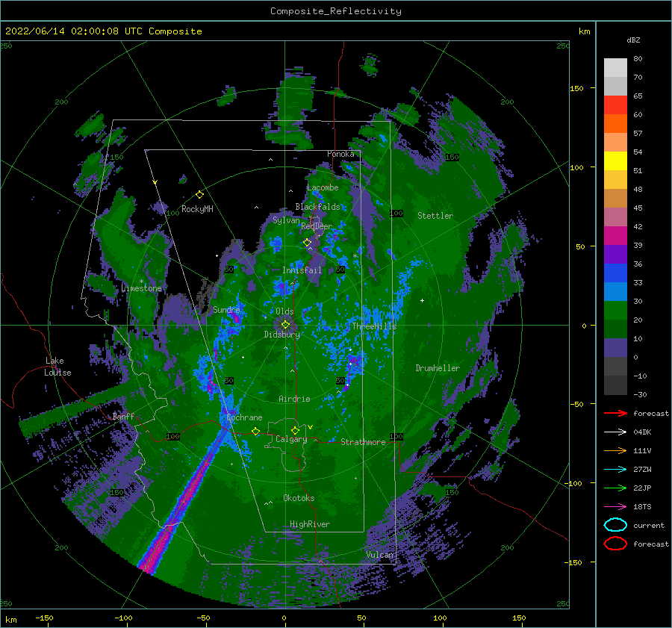Click the red forecast ellipse icon

[x=615, y=544]
